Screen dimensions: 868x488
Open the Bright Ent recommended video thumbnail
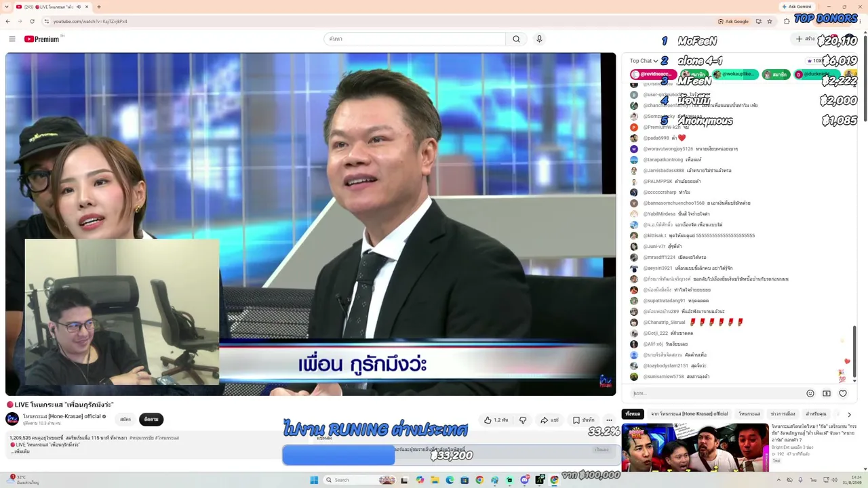tap(695, 447)
